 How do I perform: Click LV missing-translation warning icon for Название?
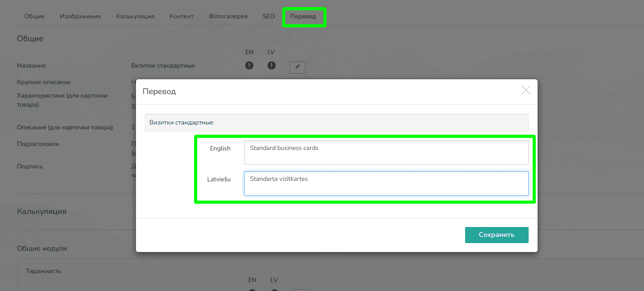(271, 66)
